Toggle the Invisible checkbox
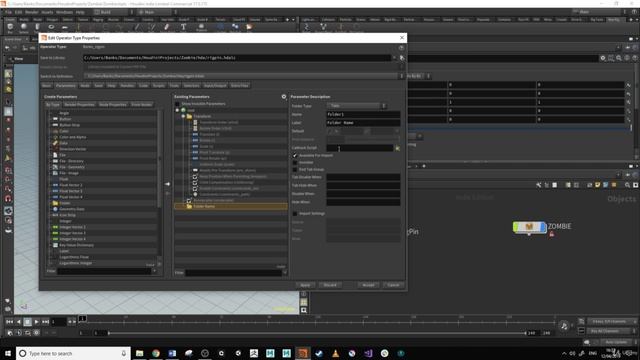 tap(295, 162)
